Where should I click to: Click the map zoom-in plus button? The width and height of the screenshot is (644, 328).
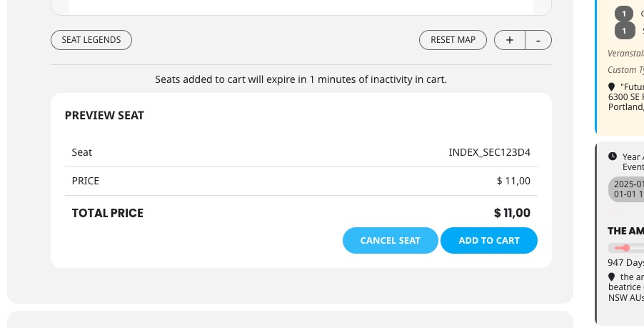pos(509,40)
